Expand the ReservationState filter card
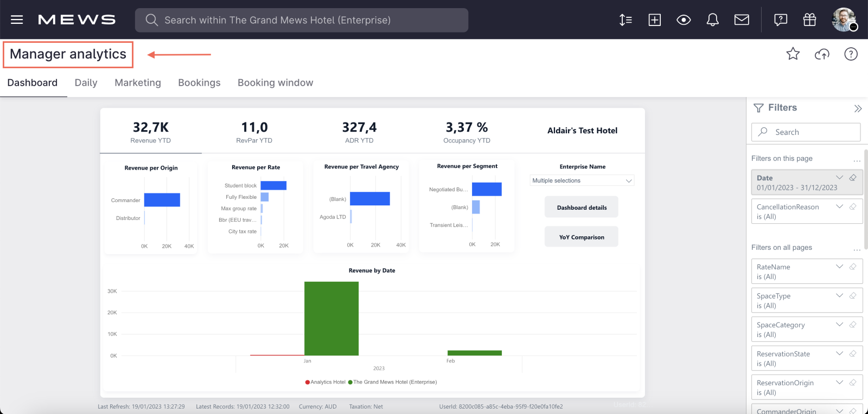The image size is (868, 414). pos(839,353)
